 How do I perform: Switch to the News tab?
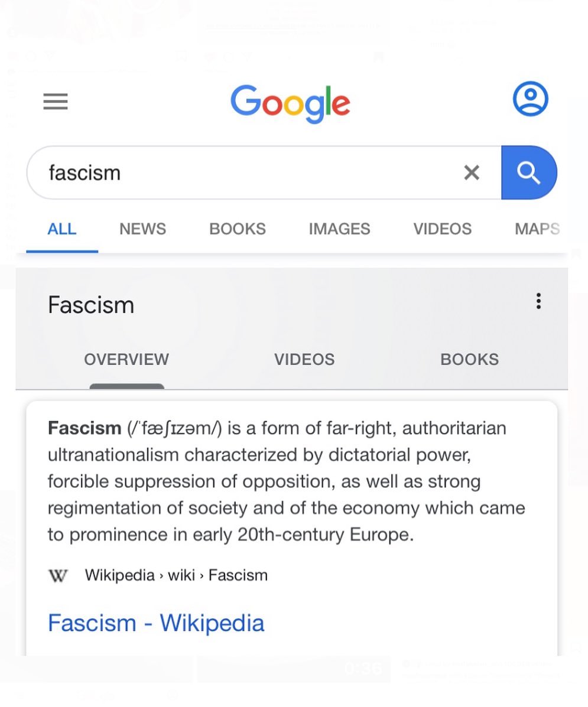tap(142, 229)
